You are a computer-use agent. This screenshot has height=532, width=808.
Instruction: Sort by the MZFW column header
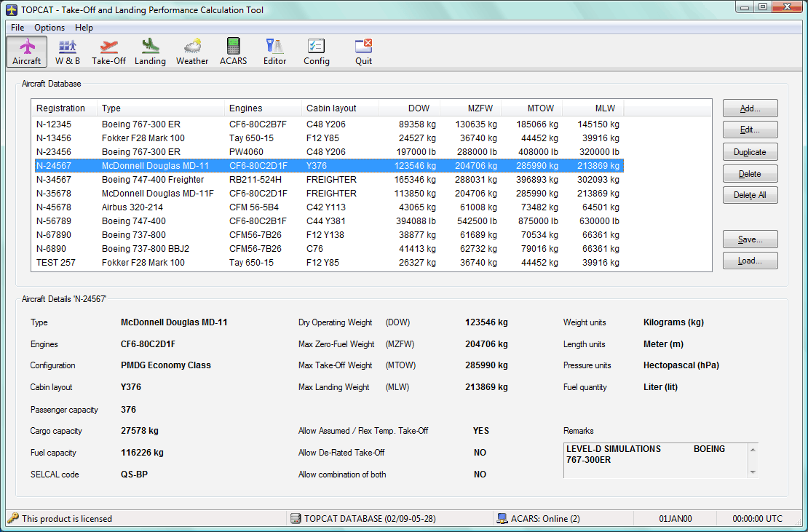470,108
